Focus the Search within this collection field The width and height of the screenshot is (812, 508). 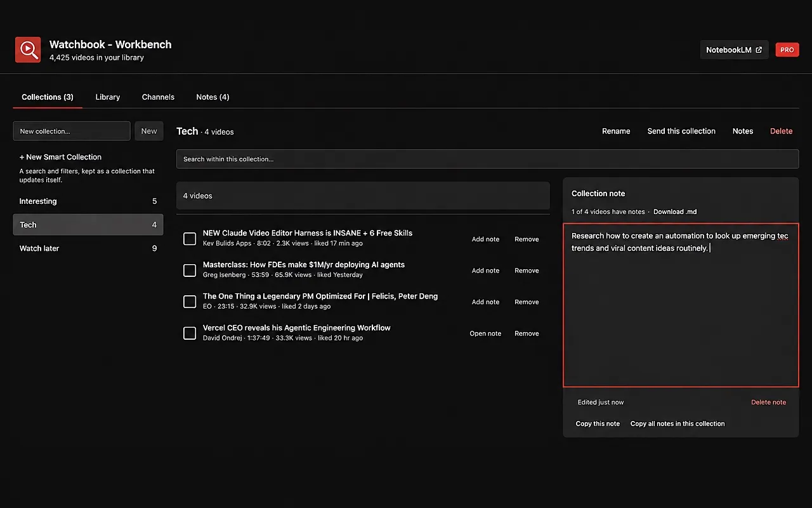point(488,159)
